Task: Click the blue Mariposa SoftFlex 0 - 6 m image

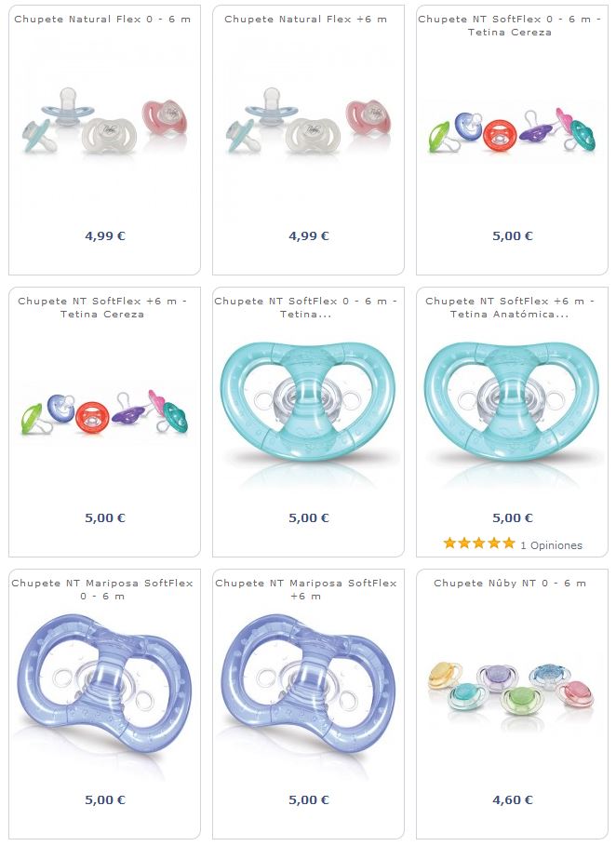Action: click(104, 682)
